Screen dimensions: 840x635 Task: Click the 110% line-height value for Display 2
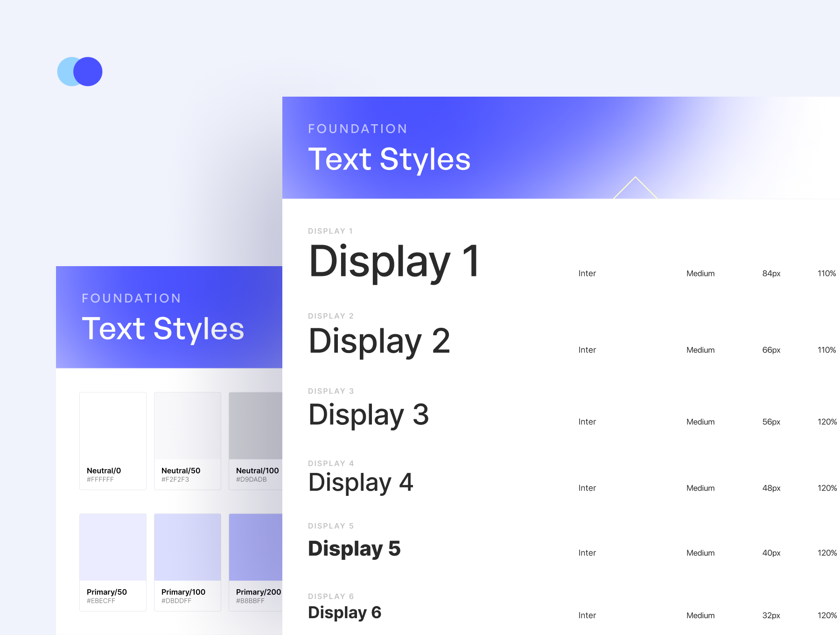826,349
